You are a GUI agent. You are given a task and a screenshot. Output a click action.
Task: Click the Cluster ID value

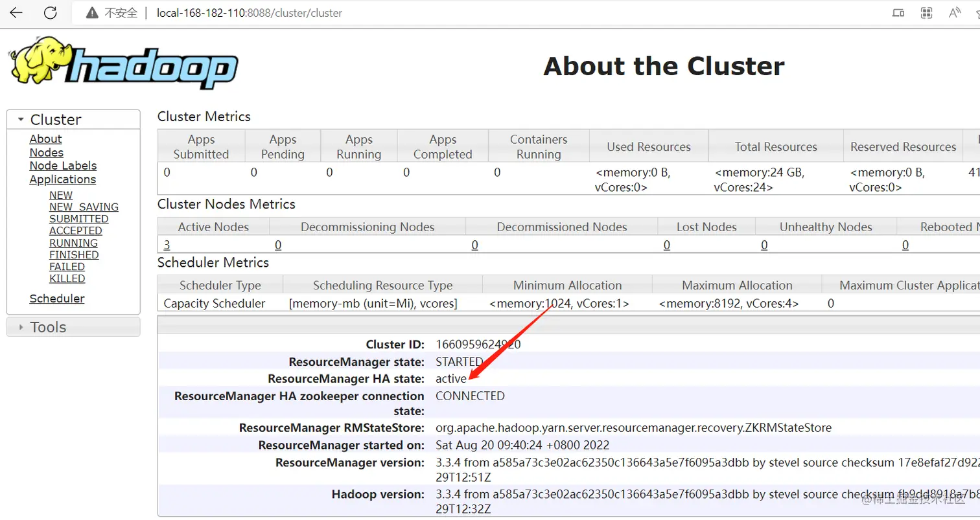click(x=478, y=345)
